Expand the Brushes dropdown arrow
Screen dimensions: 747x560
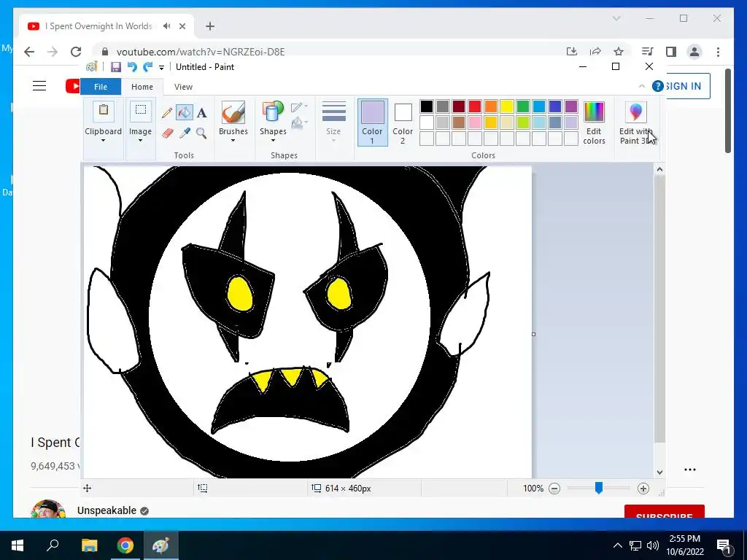coord(233,141)
